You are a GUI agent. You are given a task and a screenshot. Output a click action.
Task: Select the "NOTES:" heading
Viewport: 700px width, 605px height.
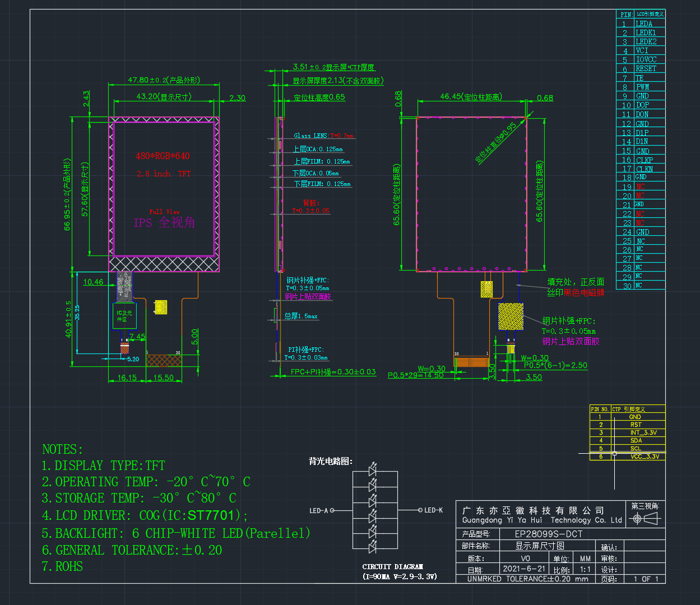tap(62, 449)
